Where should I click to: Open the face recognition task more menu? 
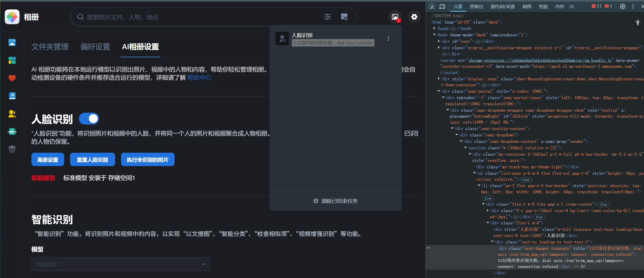point(388,39)
